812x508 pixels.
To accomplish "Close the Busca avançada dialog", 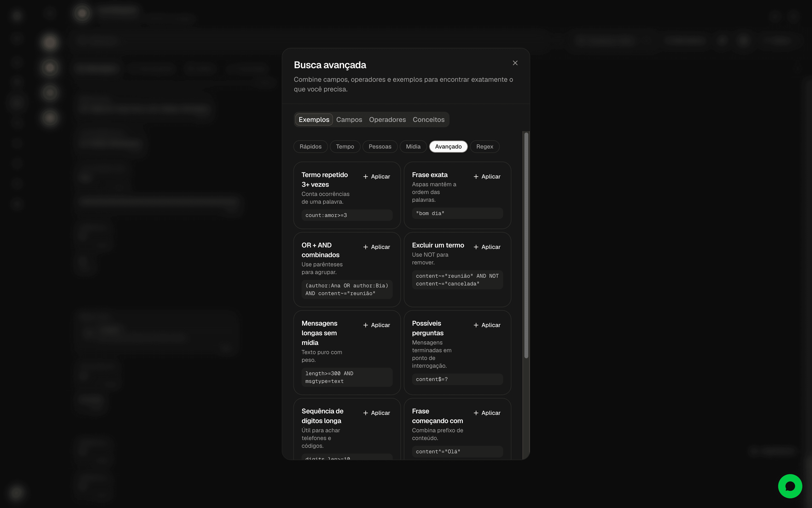I will coord(515,63).
